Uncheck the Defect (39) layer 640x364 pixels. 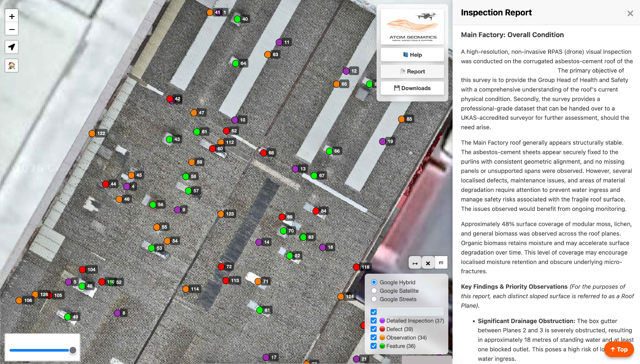(x=374, y=329)
